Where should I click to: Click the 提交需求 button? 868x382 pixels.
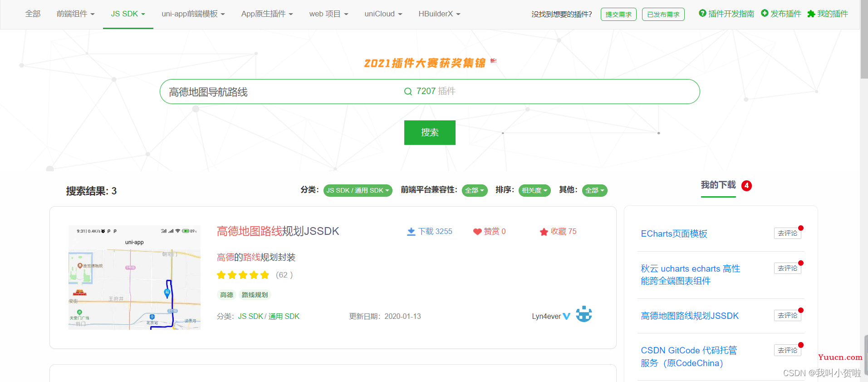coord(618,15)
